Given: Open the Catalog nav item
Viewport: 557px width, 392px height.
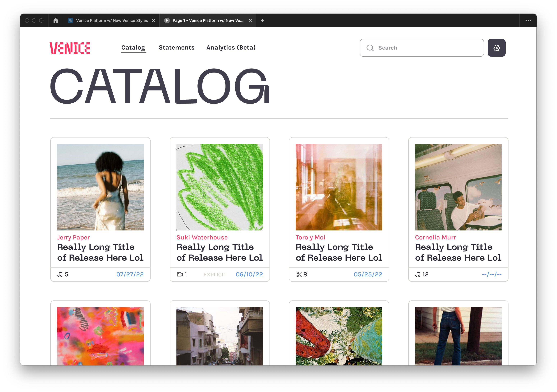Looking at the screenshot, I should click(133, 48).
